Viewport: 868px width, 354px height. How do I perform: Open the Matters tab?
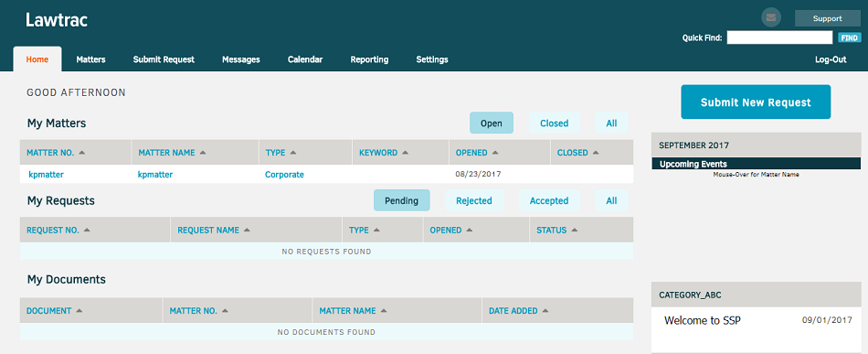[90, 59]
